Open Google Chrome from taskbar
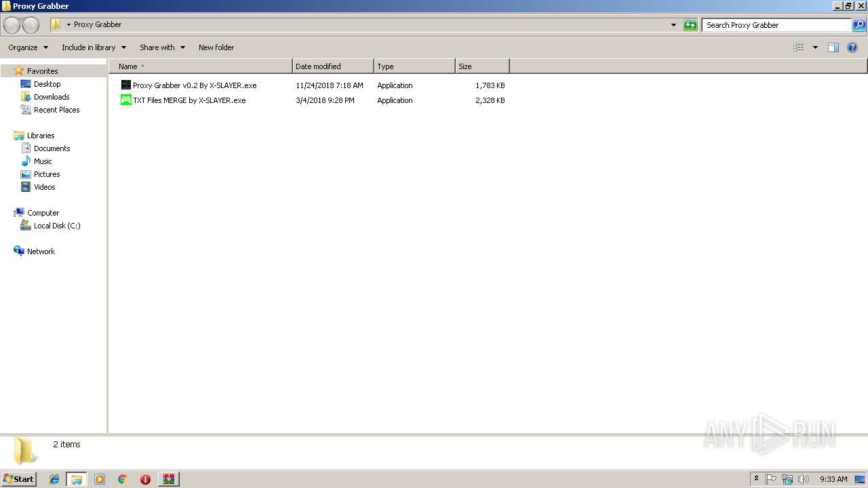The image size is (868, 488). (123, 479)
